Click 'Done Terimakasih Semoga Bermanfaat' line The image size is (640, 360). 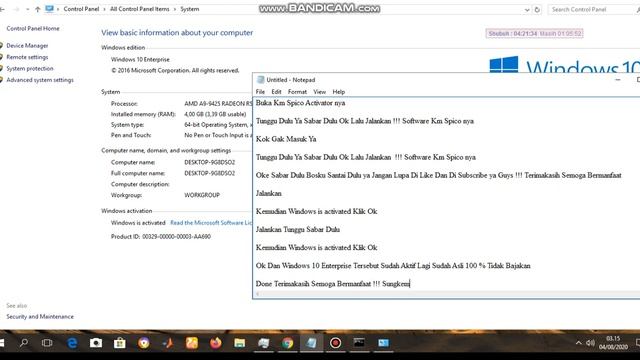[x=333, y=284]
